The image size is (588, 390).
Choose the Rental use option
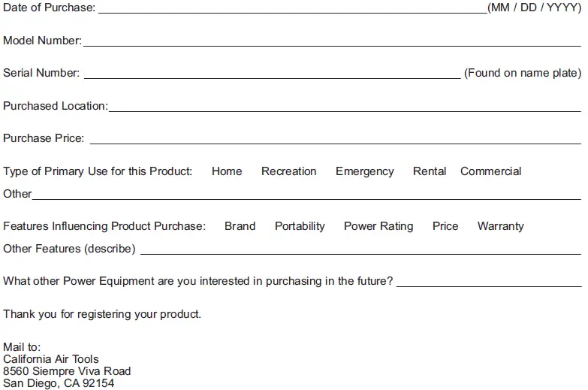(430, 171)
